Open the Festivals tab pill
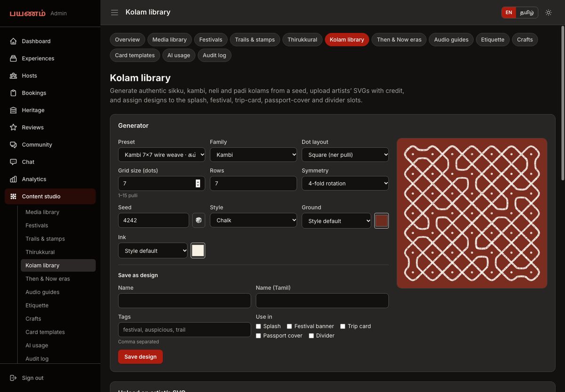The width and height of the screenshot is (565, 392). click(x=211, y=40)
